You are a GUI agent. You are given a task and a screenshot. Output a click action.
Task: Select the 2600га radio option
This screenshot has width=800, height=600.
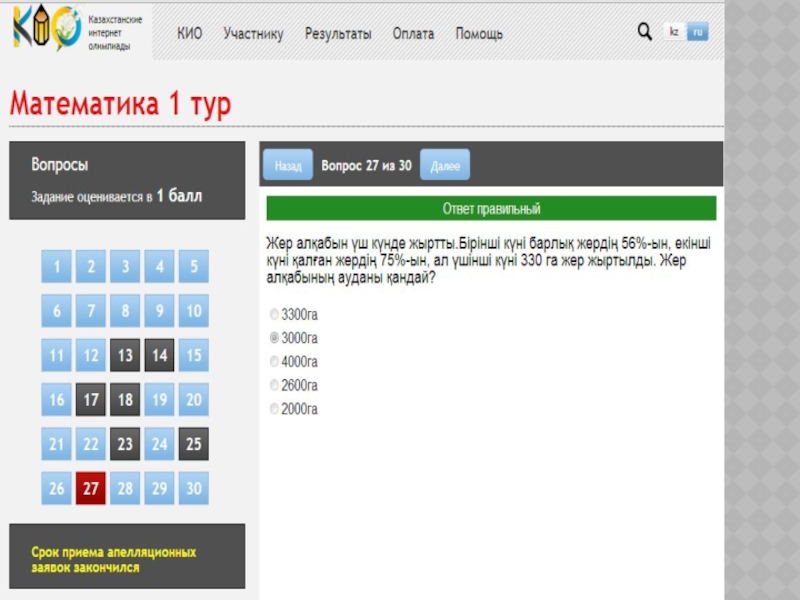click(x=275, y=385)
